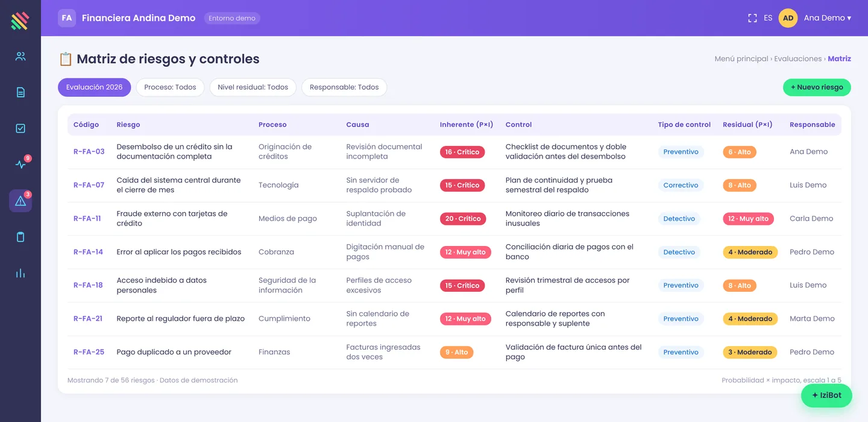This screenshot has height=422, width=868.
Task: Open the Responsable: Todos filter
Action: click(x=344, y=87)
